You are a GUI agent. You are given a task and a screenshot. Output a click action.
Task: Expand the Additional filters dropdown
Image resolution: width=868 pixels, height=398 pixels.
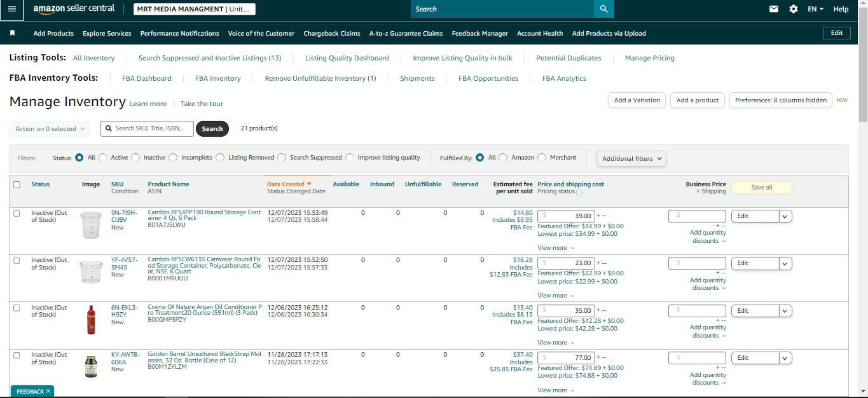[631, 158]
